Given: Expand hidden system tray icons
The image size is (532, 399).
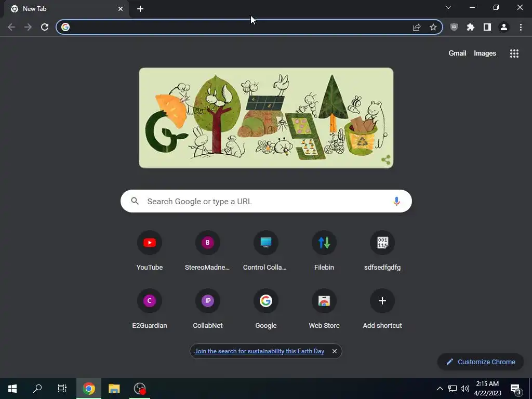Looking at the screenshot, I should 440,389.
